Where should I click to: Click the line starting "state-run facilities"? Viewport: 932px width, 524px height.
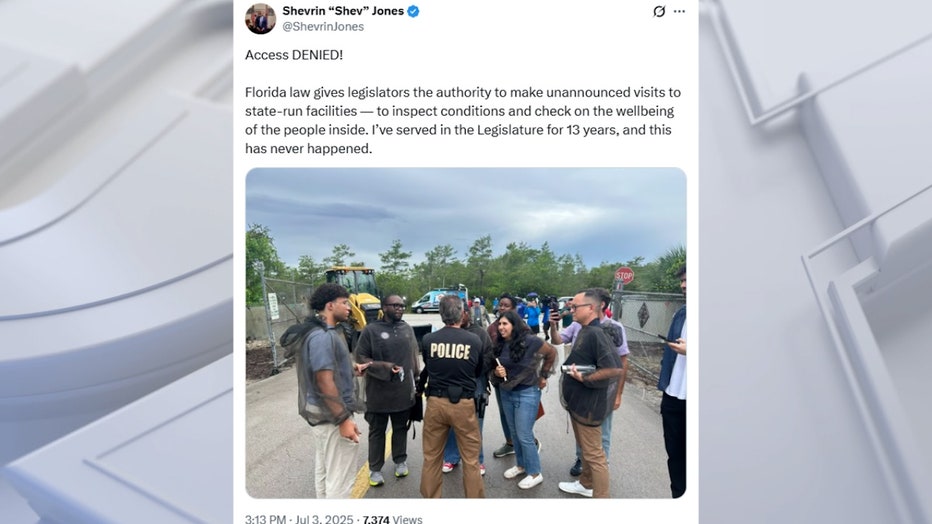[x=459, y=111]
